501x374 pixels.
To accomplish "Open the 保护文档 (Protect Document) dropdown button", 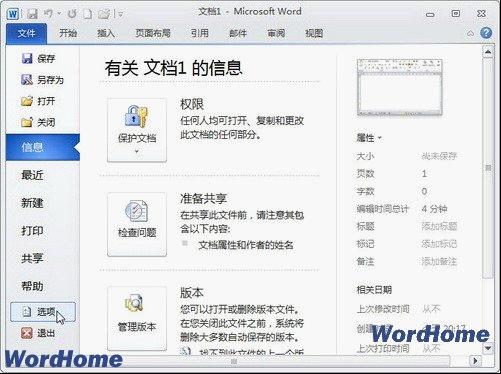I will 137,130.
